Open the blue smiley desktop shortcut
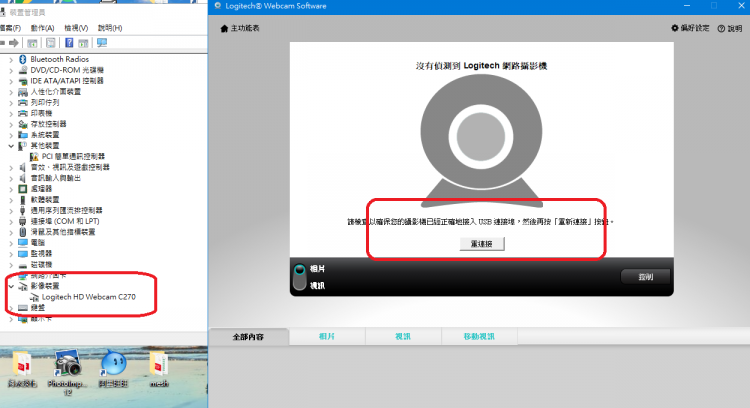This screenshot has width=750, height=408. tap(113, 369)
